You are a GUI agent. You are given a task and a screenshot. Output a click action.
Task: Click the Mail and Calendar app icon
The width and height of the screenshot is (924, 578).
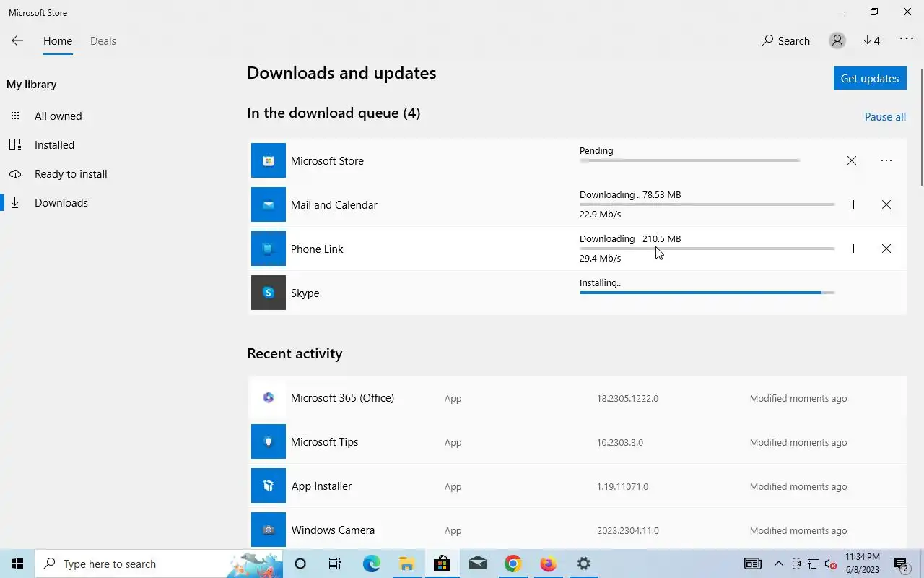pyautogui.click(x=269, y=204)
